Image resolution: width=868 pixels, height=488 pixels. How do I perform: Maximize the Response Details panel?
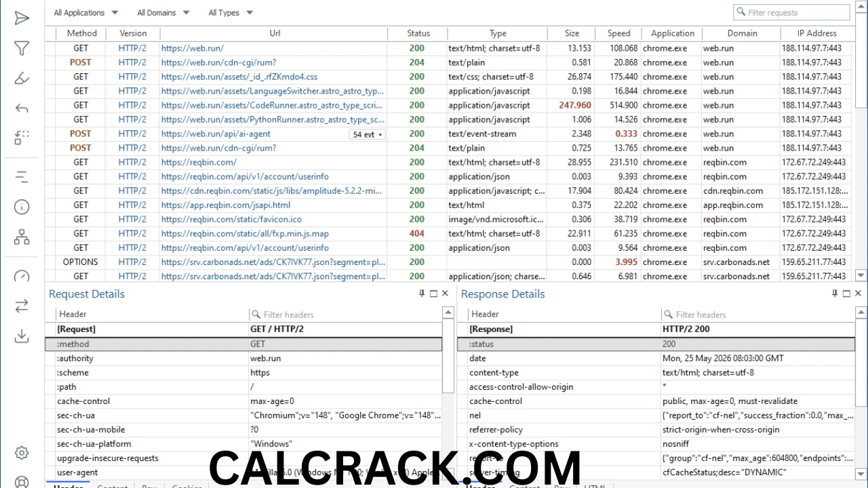point(846,293)
